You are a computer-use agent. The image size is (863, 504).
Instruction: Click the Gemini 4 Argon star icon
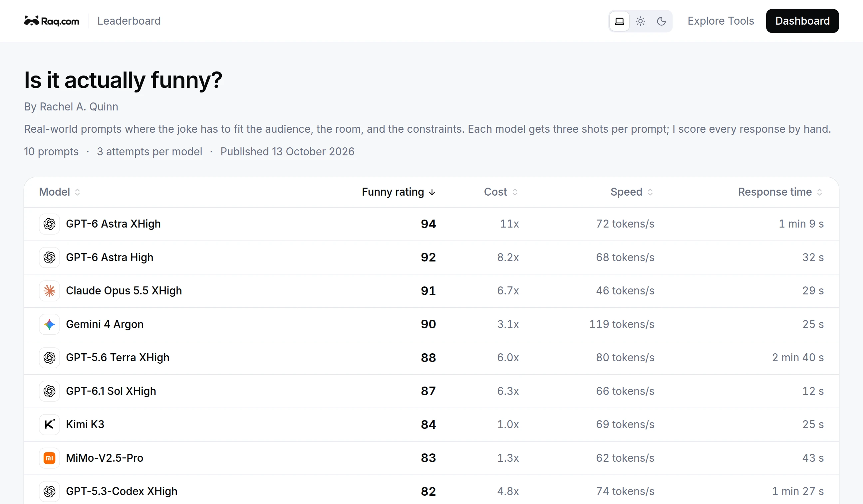50,324
